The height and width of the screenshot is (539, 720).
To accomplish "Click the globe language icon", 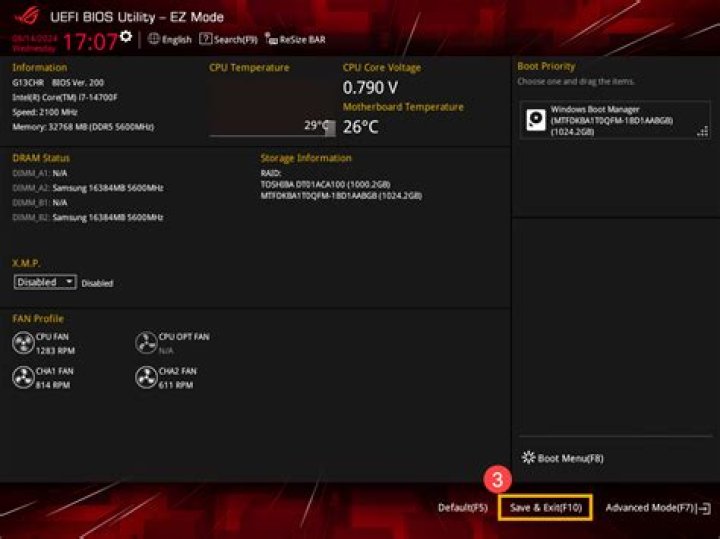I will coord(154,39).
